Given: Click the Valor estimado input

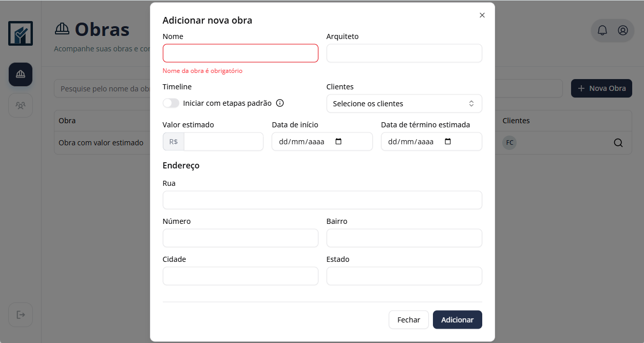Looking at the screenshot, I should (223, 142).
